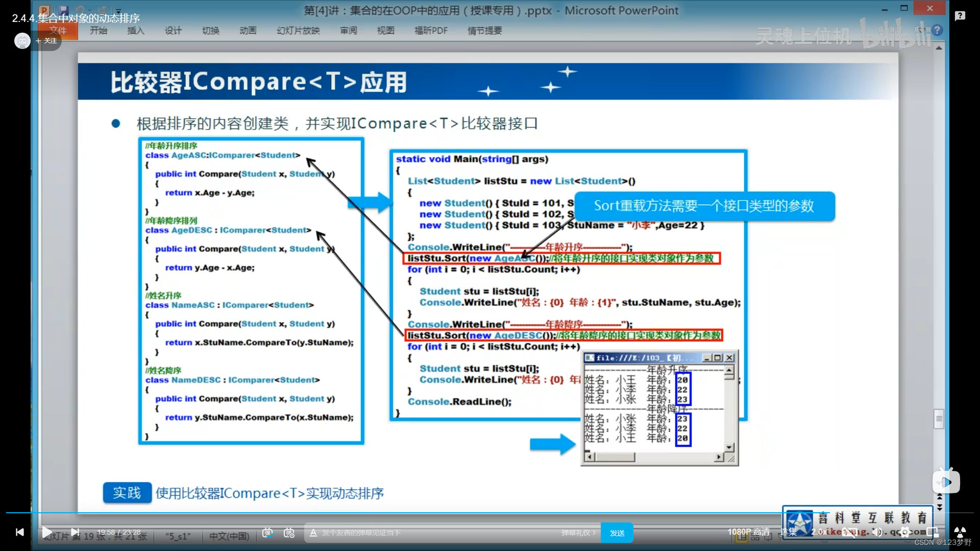Viewport: 980px width, 551px height.
Task: Click the 中文(中国) language status entry
Action: [x=229, y=536]
